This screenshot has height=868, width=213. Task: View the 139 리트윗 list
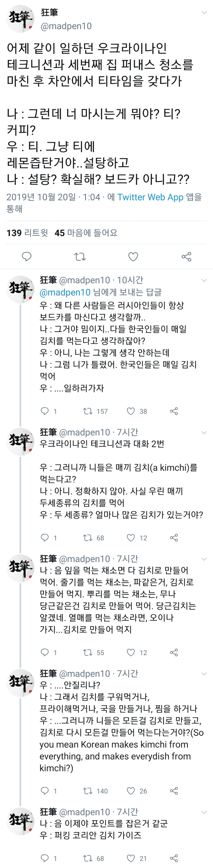point(27,233)
